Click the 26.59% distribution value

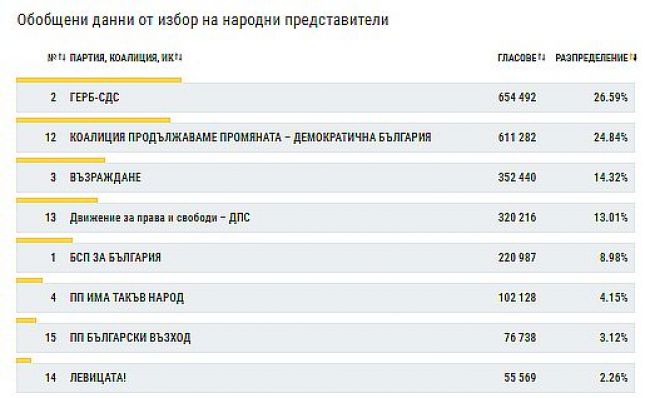click(x=610, y=97)
